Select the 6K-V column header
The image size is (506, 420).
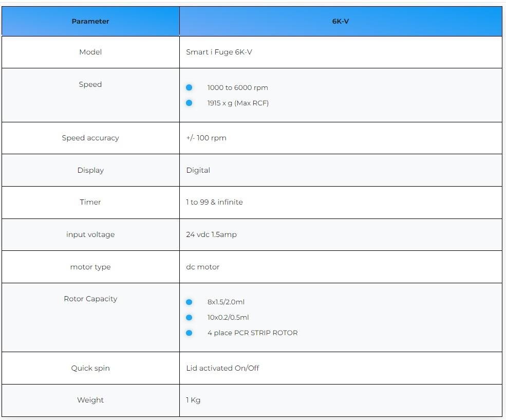coord(341,22)
